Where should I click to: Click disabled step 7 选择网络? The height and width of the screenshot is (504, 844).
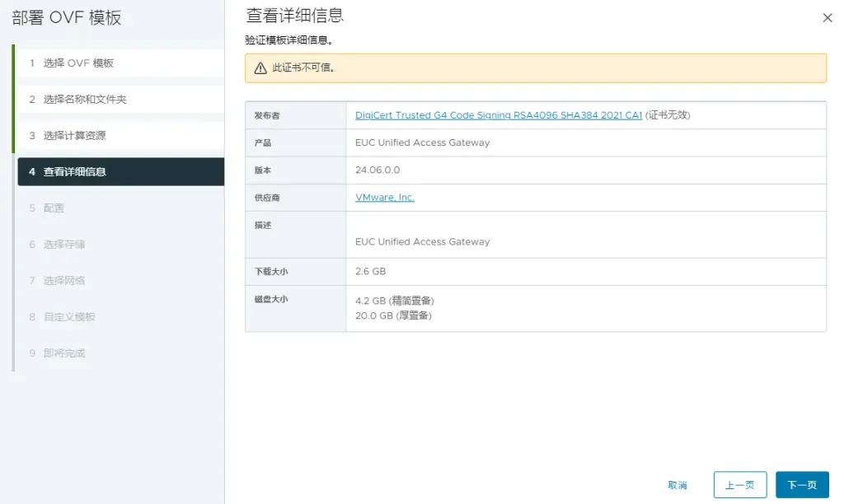pos(63,281)
